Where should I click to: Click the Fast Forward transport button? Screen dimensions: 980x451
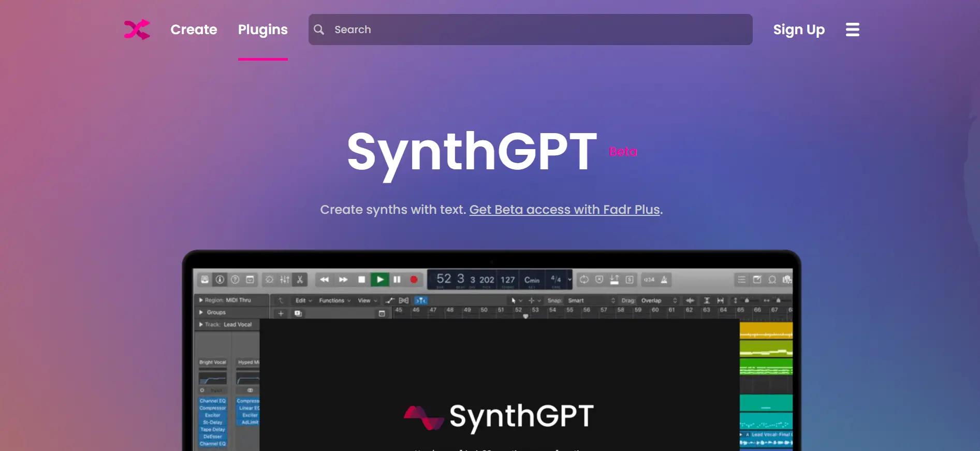pos(343,280)
